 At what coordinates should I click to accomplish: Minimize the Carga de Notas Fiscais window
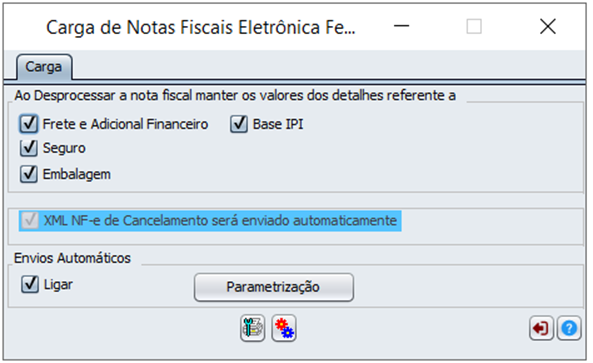click(x=401, y=26)
